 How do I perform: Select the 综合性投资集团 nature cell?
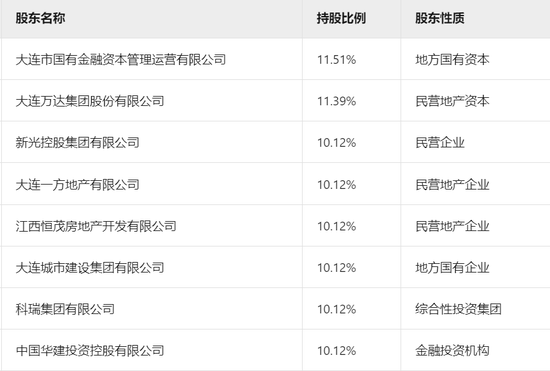pos(458,309)
